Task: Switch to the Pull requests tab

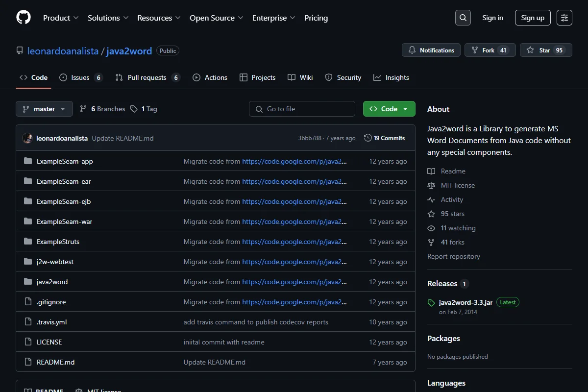Action: point(148,77)
